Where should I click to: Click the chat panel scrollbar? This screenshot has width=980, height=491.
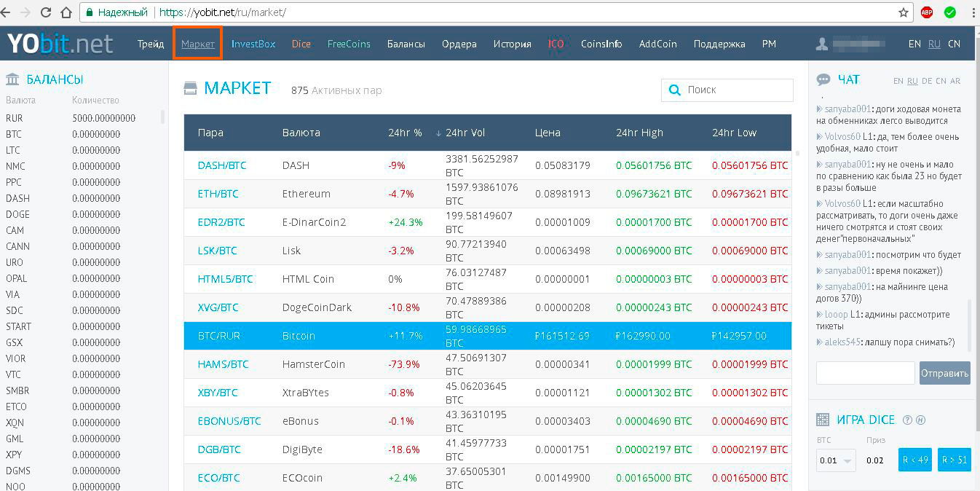click(x=969, y=321)
